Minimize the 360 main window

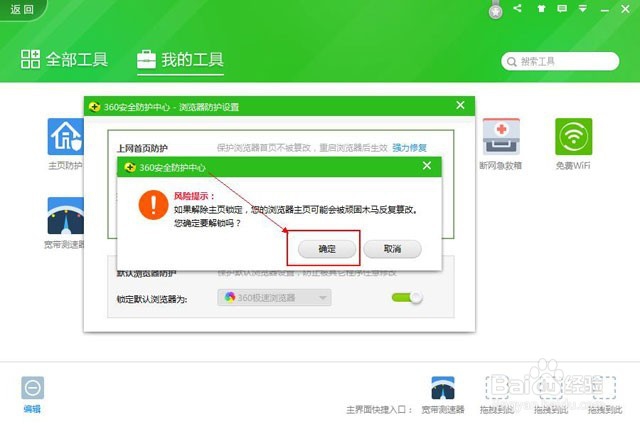(x=605, y=10)
